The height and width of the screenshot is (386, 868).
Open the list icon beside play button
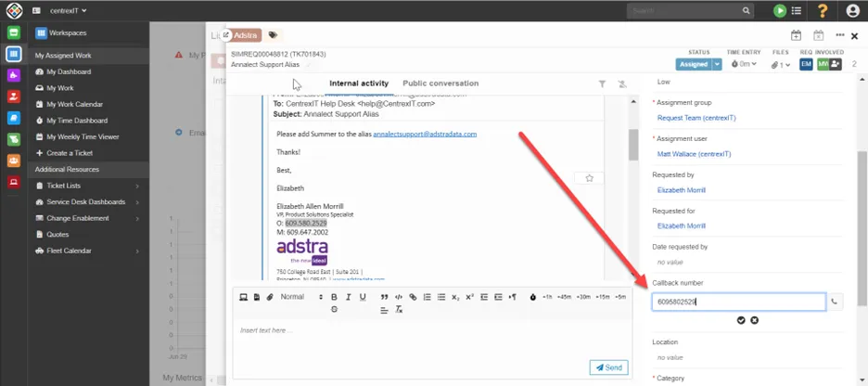click(796, 10)
